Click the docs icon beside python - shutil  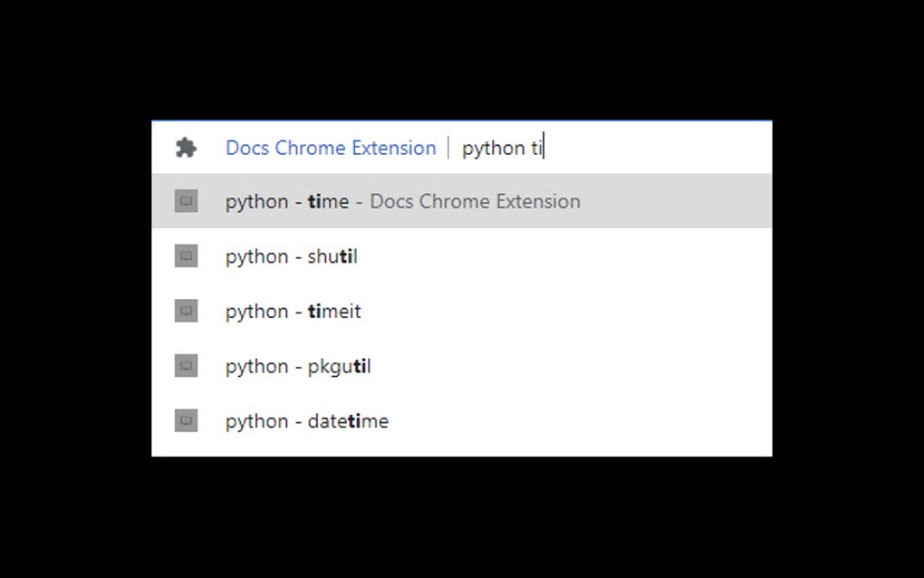coord(186,256)
